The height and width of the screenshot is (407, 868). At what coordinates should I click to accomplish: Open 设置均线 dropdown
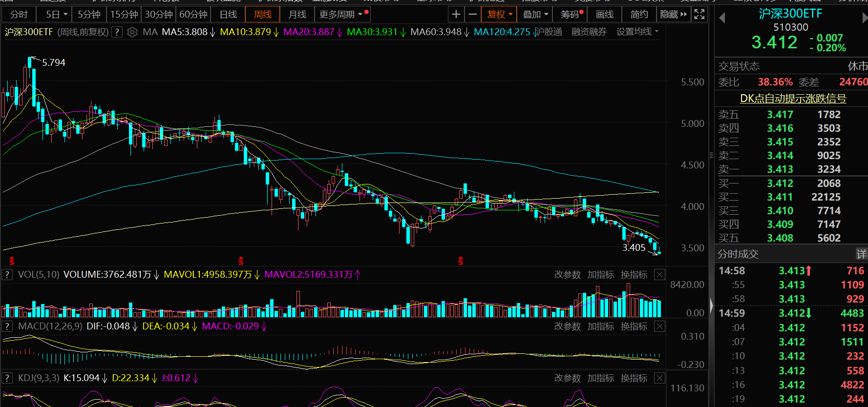[637, 32]
